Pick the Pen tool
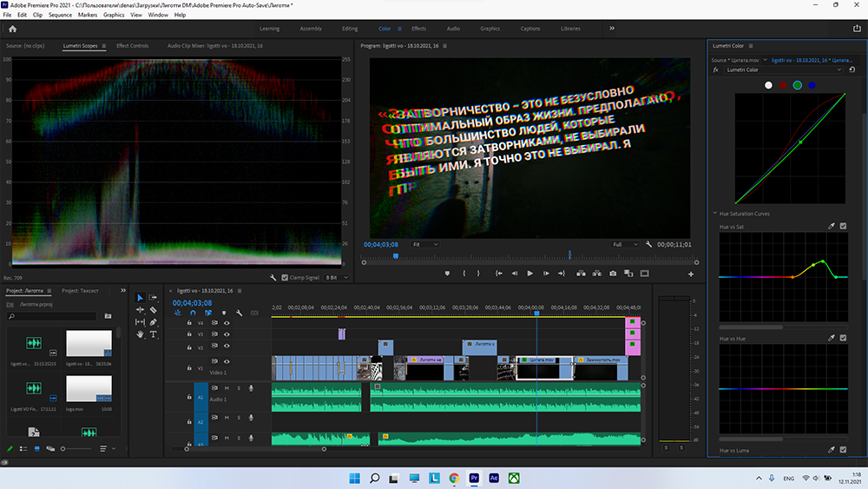Image resolution: width=868 pixels, height=489 pixels. [154, 321]
